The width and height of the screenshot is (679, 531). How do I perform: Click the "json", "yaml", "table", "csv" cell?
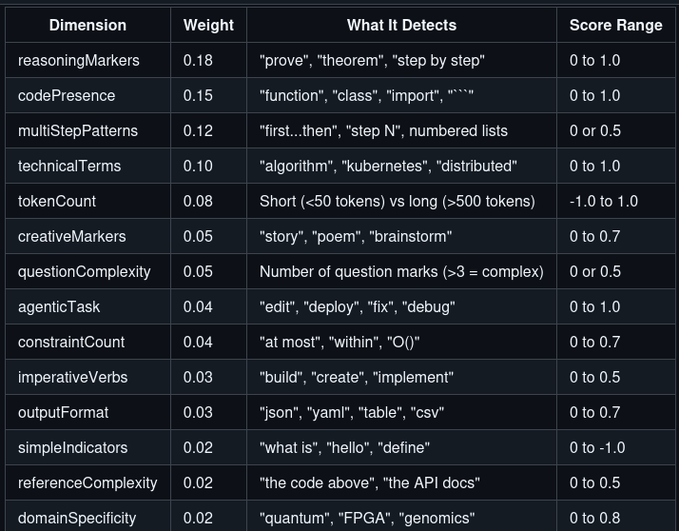pyautogui.click(x=352, y=412)
